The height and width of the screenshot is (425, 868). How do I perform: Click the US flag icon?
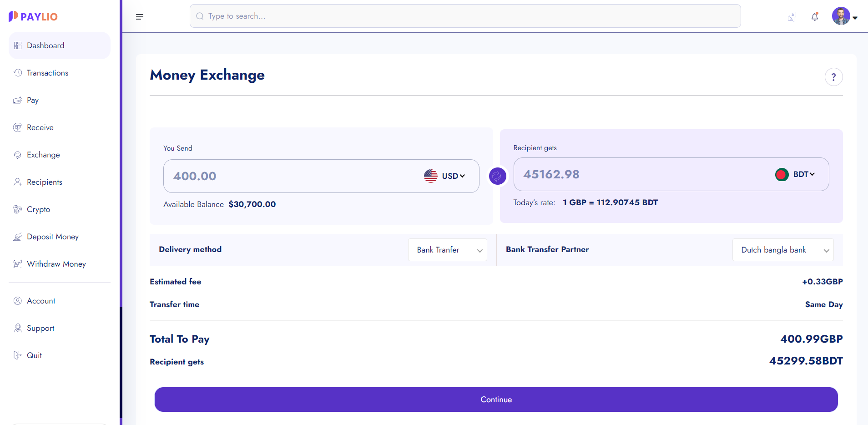click(431, 176)
